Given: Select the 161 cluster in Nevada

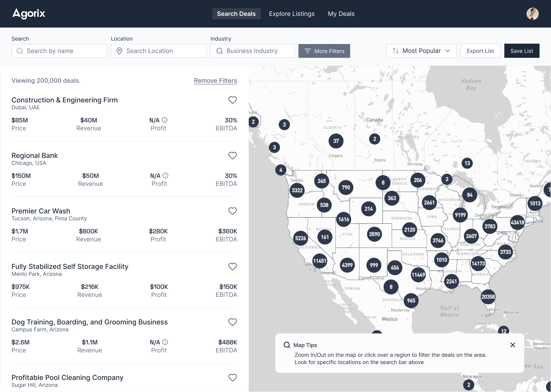Looking at the screenshot, I should (x=325, y=237).
